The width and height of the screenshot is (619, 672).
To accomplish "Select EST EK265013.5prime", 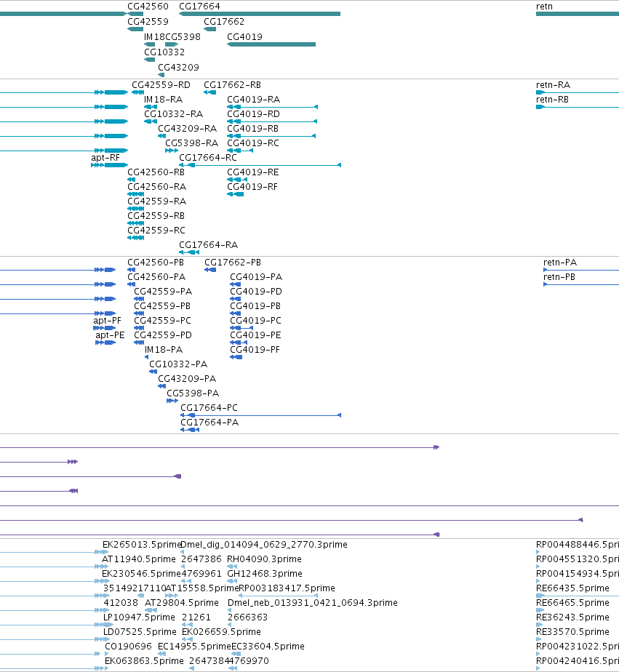I will 142,545.
